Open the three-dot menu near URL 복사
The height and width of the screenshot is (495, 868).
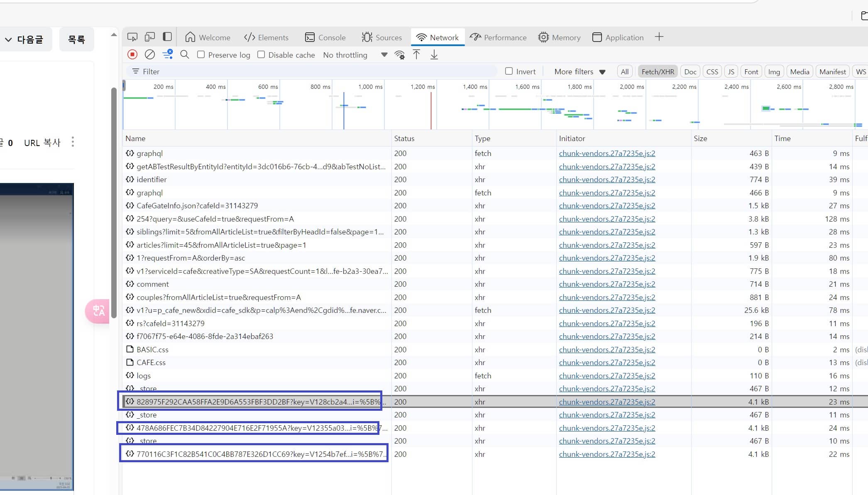pos(73,142)
